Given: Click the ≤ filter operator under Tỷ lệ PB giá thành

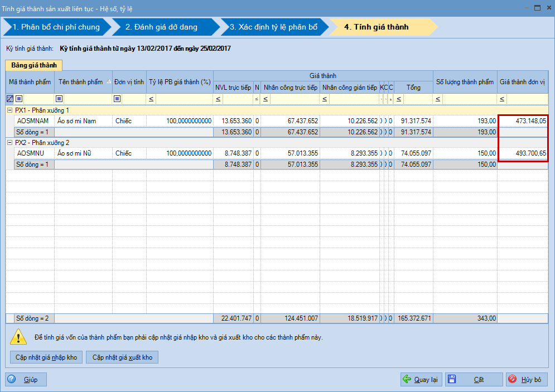Looking at the screenshot, I should [x=151, y=99].
